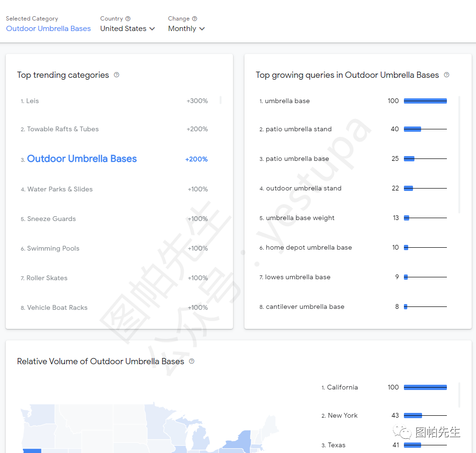This screenshot has width=476, height=453.
Task: Select Roller Skates trending category
Action: click(x=47, y=278)
